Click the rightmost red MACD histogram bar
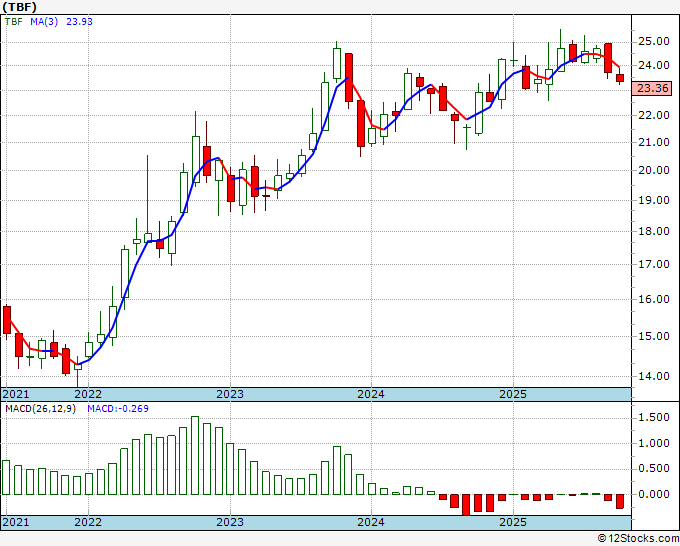This screenshot has width=680, height=546. click(x=620, y=501)
